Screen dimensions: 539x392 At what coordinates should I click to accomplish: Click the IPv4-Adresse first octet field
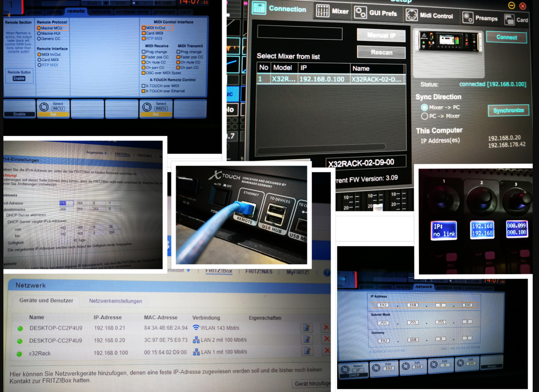point(66,203)
